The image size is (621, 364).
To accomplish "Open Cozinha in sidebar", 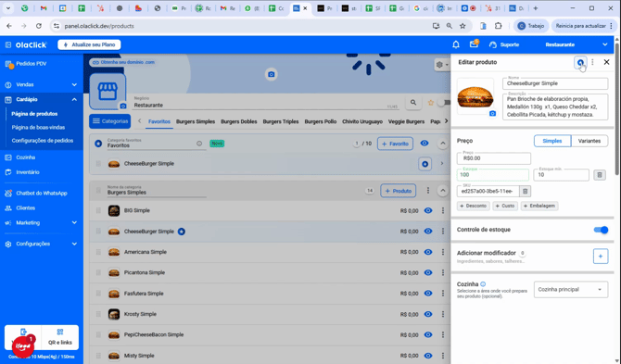I will click(25, 157).
